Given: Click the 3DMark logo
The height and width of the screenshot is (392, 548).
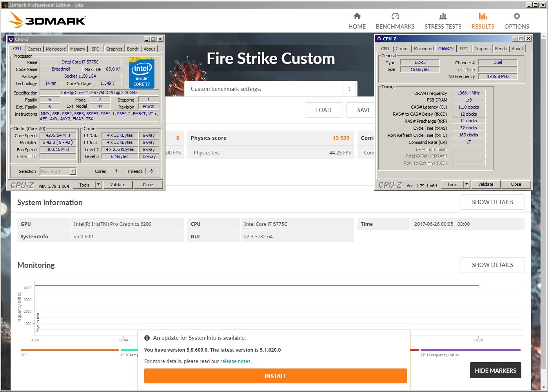Looking at the screenshot, I should 47,20.
